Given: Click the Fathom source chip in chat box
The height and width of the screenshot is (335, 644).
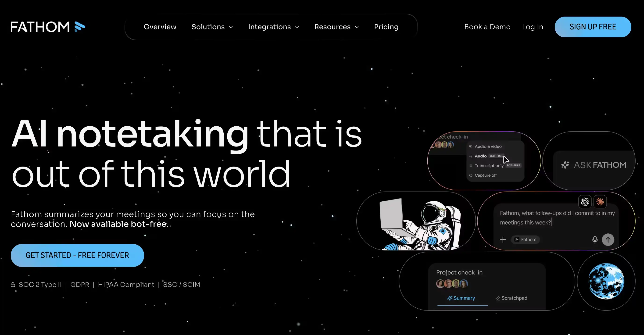Looking at the screenshot, I should click(525, 239).
